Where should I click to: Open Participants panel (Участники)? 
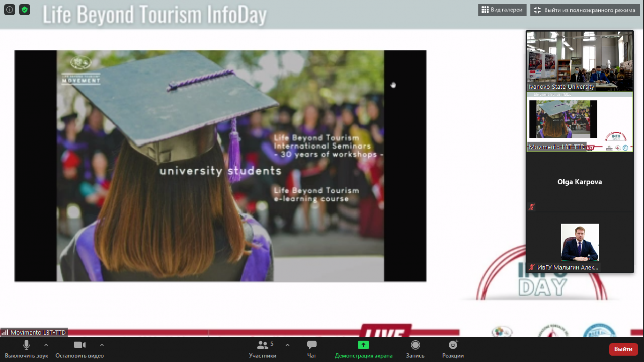[x=263, y=349]
